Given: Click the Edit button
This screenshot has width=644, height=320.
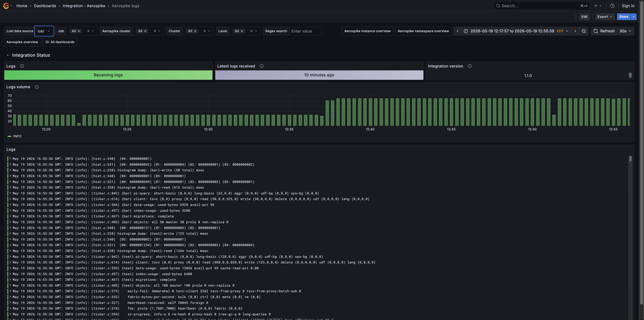Looking at the screenshot, I should [584, 17].
